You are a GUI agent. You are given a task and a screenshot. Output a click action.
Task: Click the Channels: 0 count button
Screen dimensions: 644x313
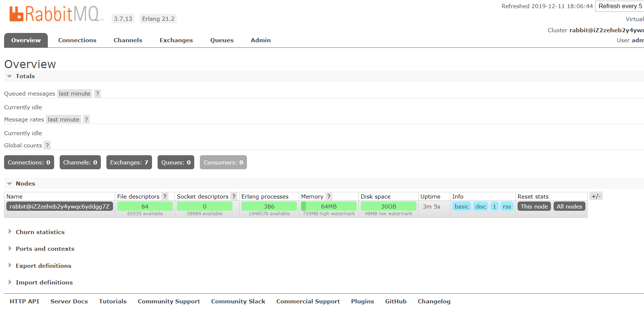coord(80,162)
